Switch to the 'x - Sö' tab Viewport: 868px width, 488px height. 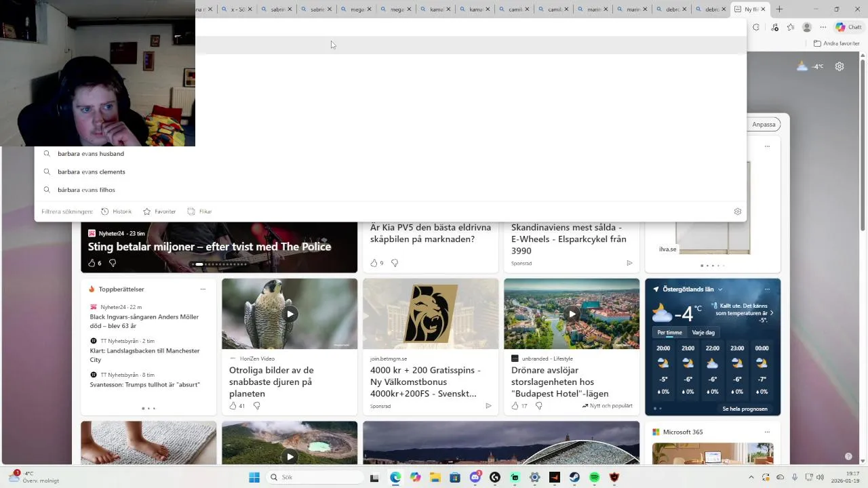(237, 9)
